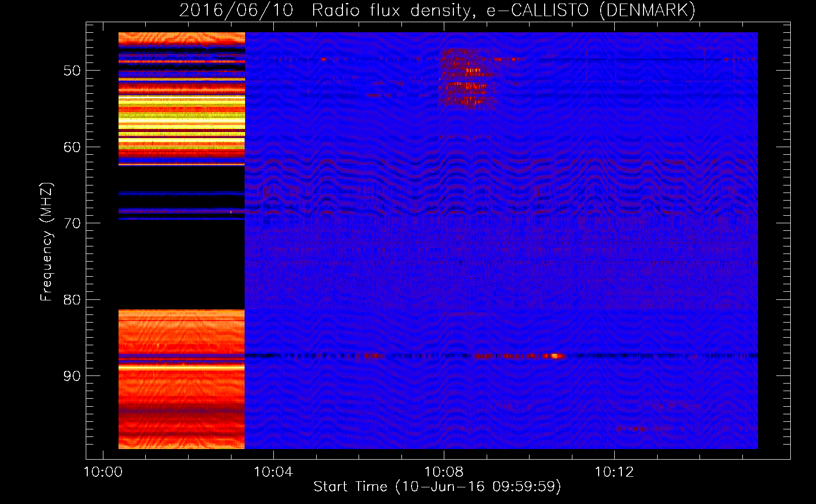Click the time tick label 10:00
The image size is (816, 504).
coord(103,472)
